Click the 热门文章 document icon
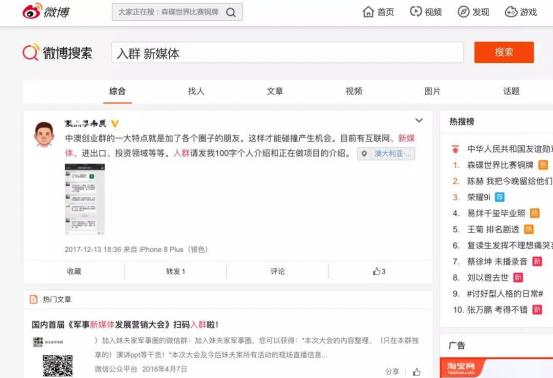Viewport: 553px width, 378px height. pyautogui.click(x=34, y=299)
